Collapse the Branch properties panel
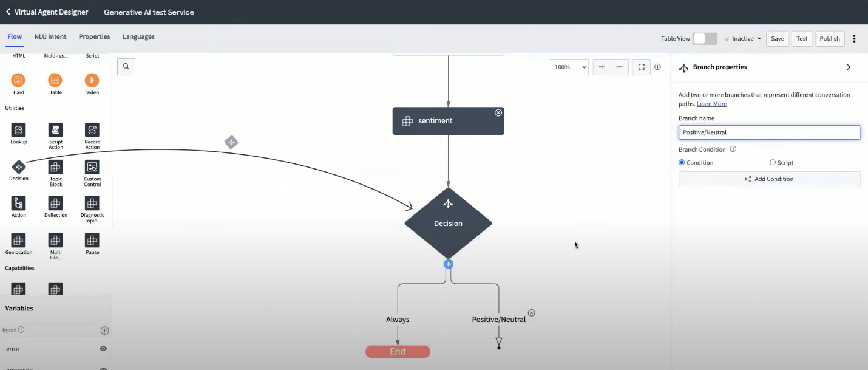Screen dimensions: 868x370 (x=849, y=67)
